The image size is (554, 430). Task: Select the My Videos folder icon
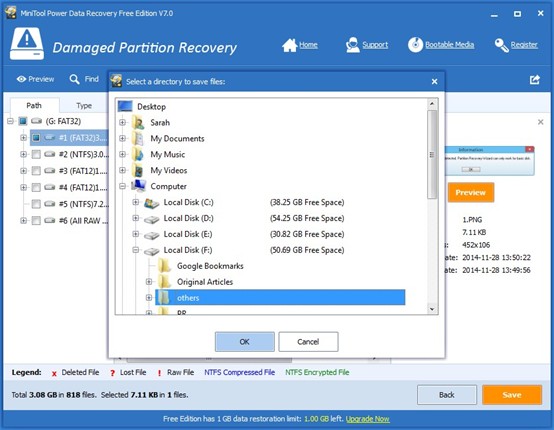pos(138,170)
